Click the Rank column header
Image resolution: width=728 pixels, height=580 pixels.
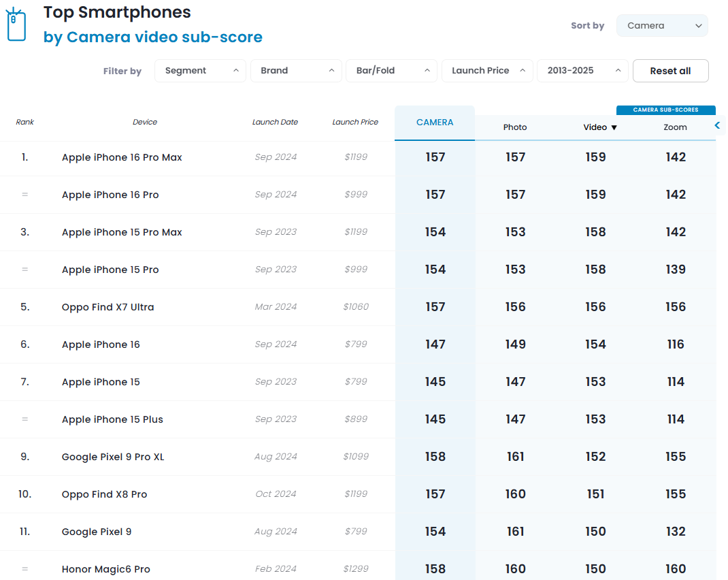pos(25,123)
